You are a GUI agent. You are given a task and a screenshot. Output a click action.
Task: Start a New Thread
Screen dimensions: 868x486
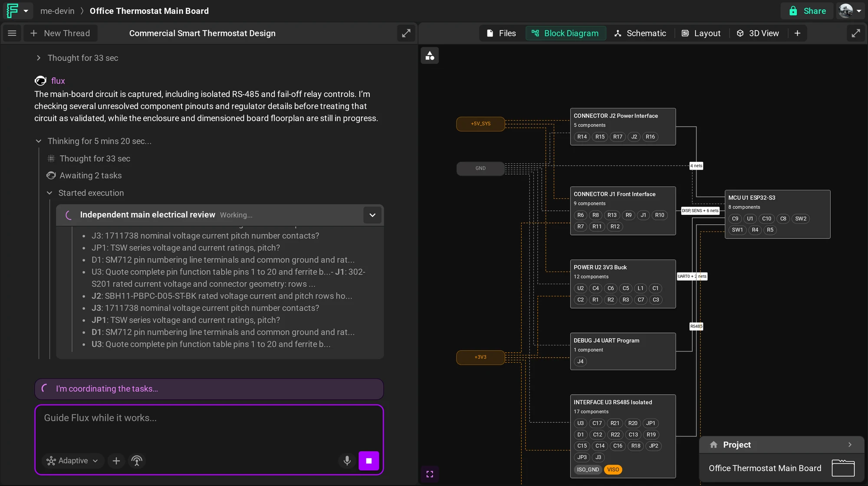pos(60,33)
